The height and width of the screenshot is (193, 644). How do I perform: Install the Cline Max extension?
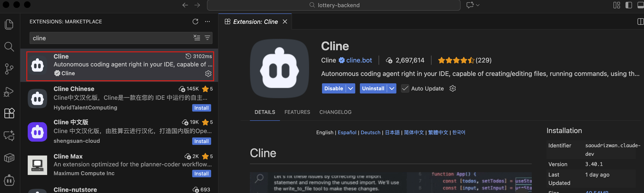[201, 174]
